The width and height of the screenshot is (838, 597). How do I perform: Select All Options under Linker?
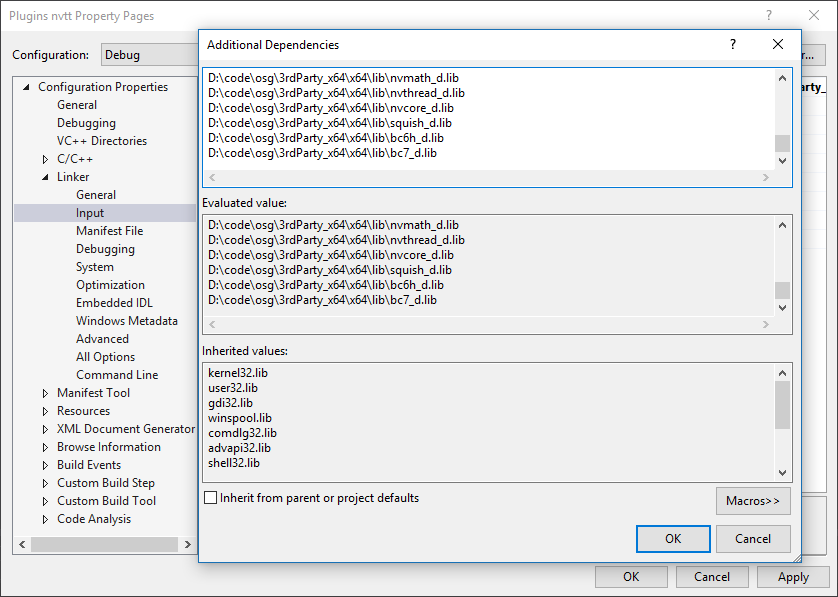click(105, 356)
